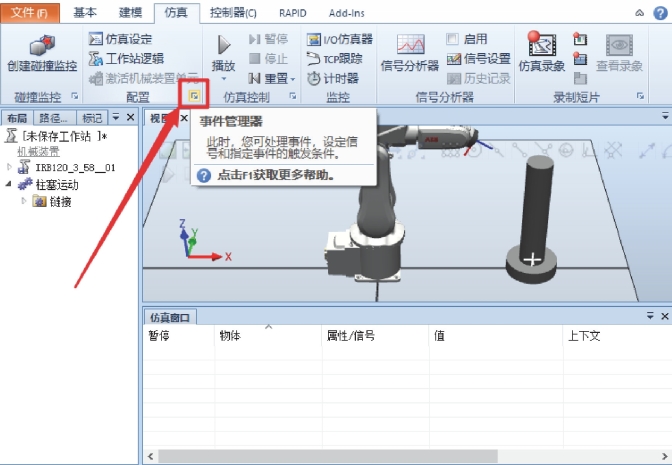This screenshot has width=672, height=465.
Task: Open the 录制短片 group dialog launcher
Action: 640,96
